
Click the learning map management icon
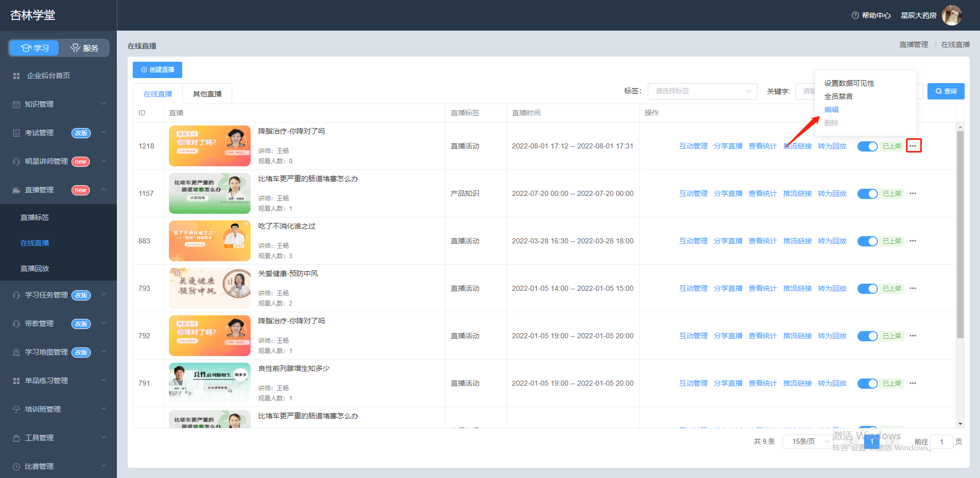click(x=16, y=352)
